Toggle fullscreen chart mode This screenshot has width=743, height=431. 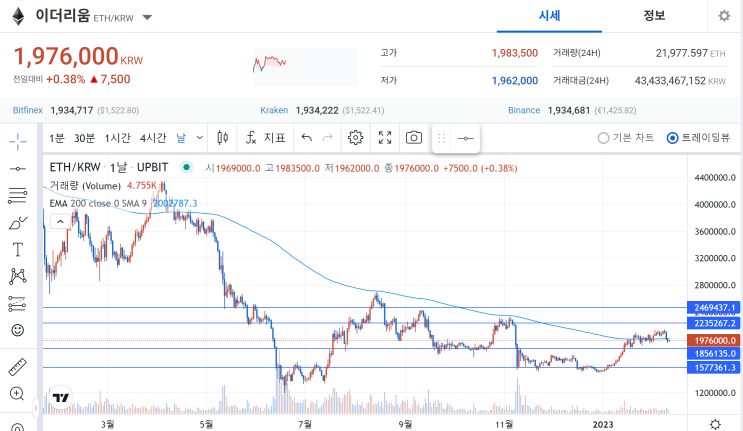click(x=385, y=138)
